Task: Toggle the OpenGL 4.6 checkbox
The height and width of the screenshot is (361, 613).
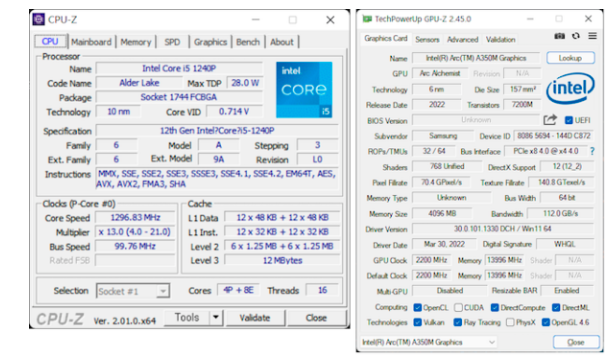Action: (545, 322)
